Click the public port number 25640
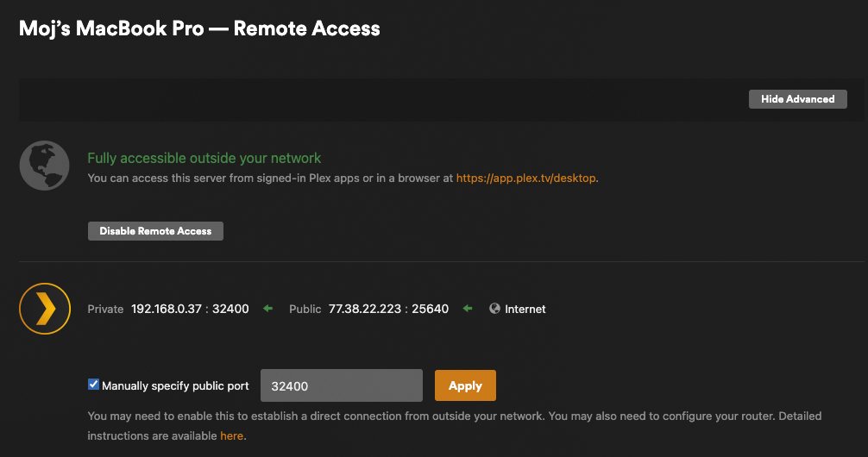This screenshot has height=457, width=868. 431,309
